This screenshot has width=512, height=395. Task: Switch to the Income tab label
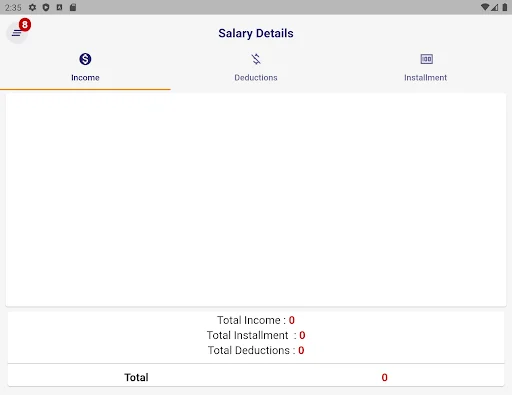tap(85, 78)
